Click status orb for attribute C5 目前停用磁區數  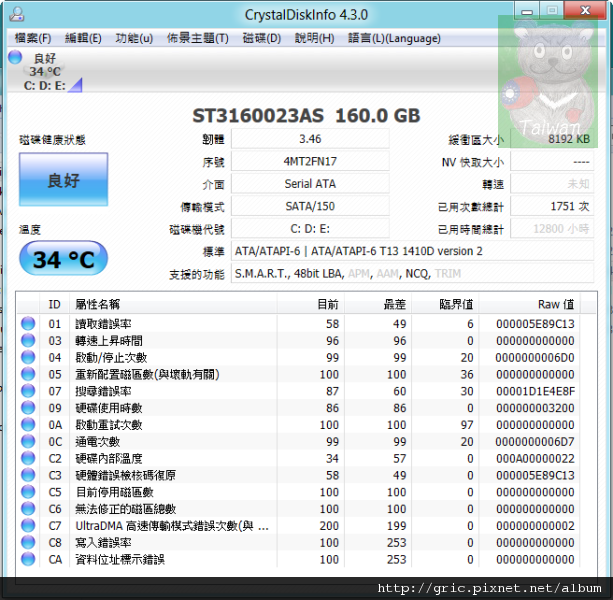(x=28, y=492)
